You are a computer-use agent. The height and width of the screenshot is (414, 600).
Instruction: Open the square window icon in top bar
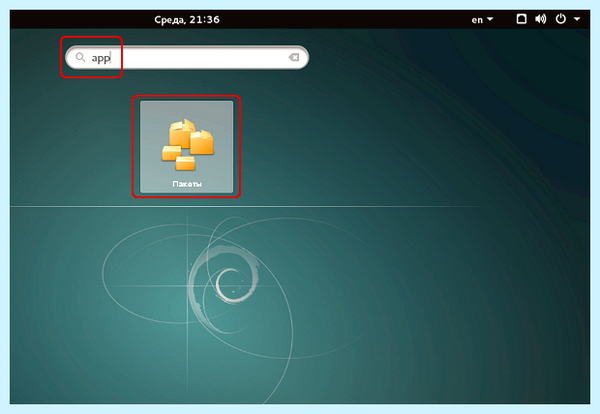pos(521,19)
